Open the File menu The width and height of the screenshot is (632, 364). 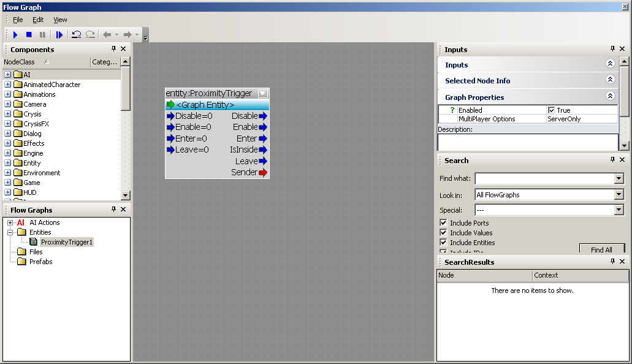click(18, 20)
